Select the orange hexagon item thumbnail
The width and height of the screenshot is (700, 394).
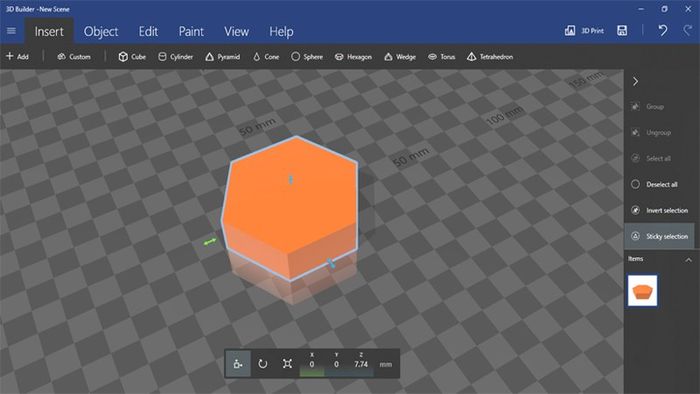[642, 290]
